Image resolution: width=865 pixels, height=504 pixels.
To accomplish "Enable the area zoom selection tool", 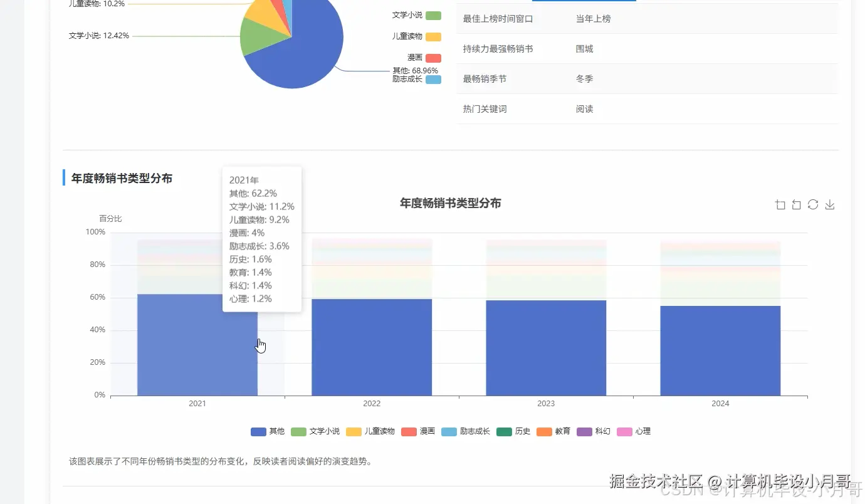I will pos(780,204).
